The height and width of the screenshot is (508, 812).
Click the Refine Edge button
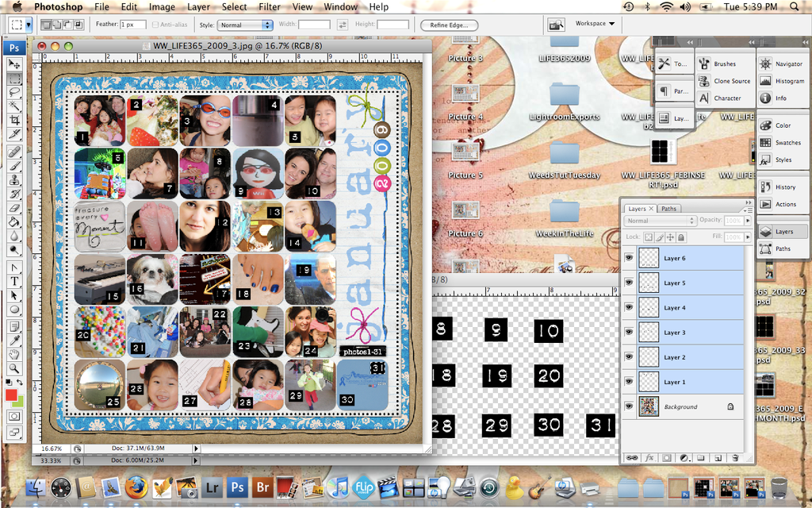[x=449, y=25]
